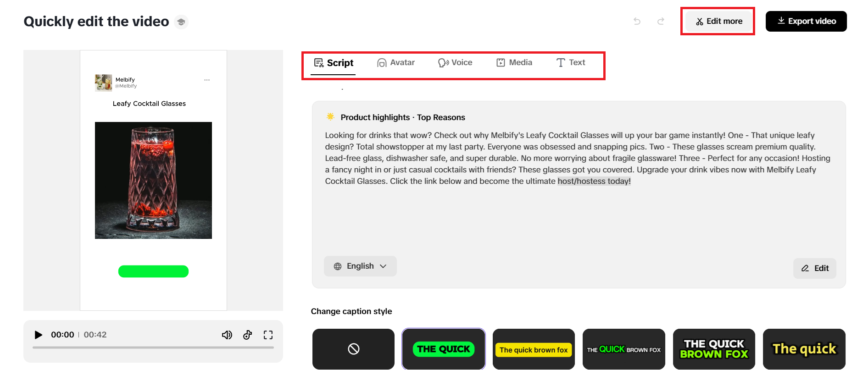Select the no-caption style option
This screenshot has width=868, height=370.
coord(353,349)
